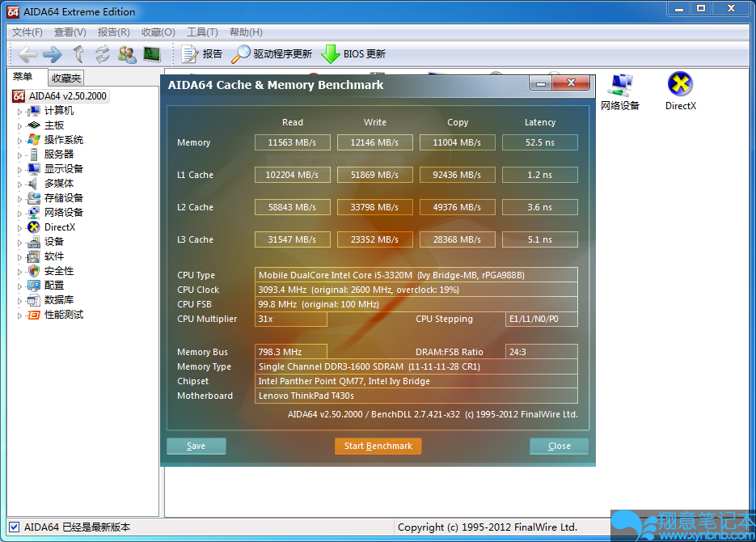
Task: Select the DirectX icon in the tree
Action: click(34, 227)
